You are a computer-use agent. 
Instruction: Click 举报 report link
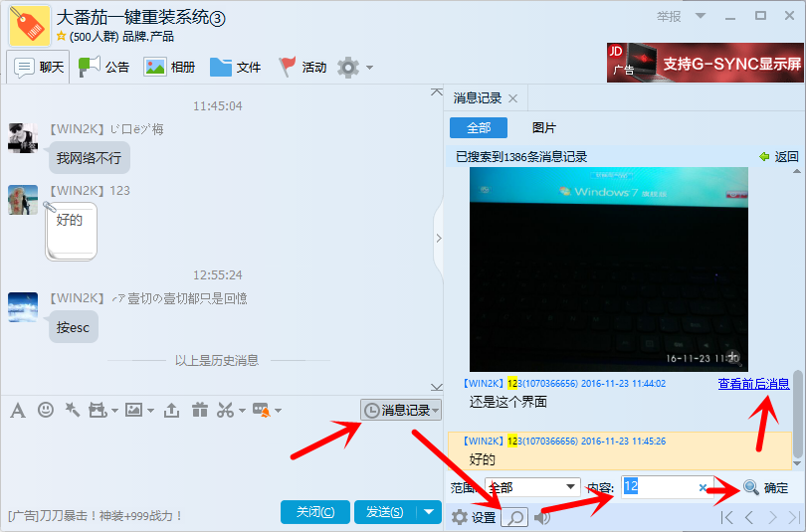pos(669,16)
